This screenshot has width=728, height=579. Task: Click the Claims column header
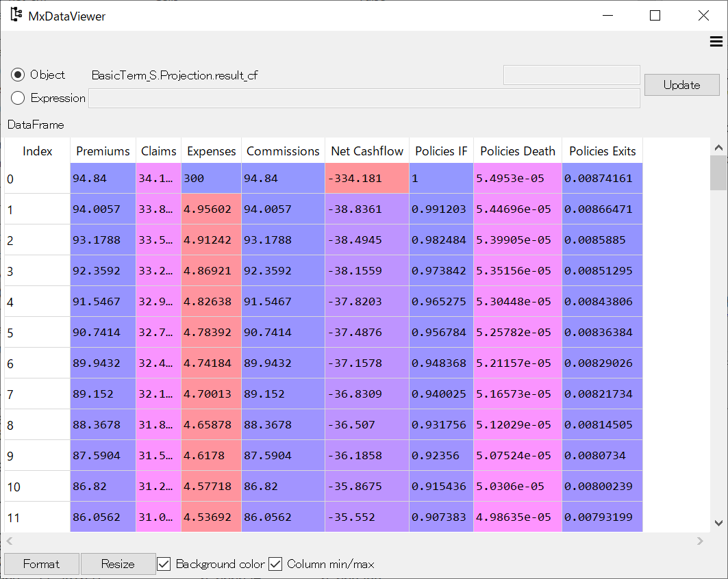click(159, 151)
